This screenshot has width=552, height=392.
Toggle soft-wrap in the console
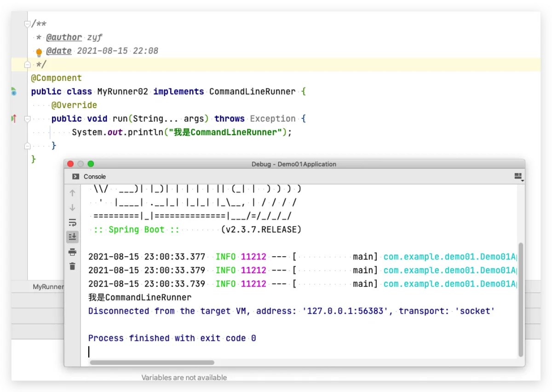(x=72, y=223)
